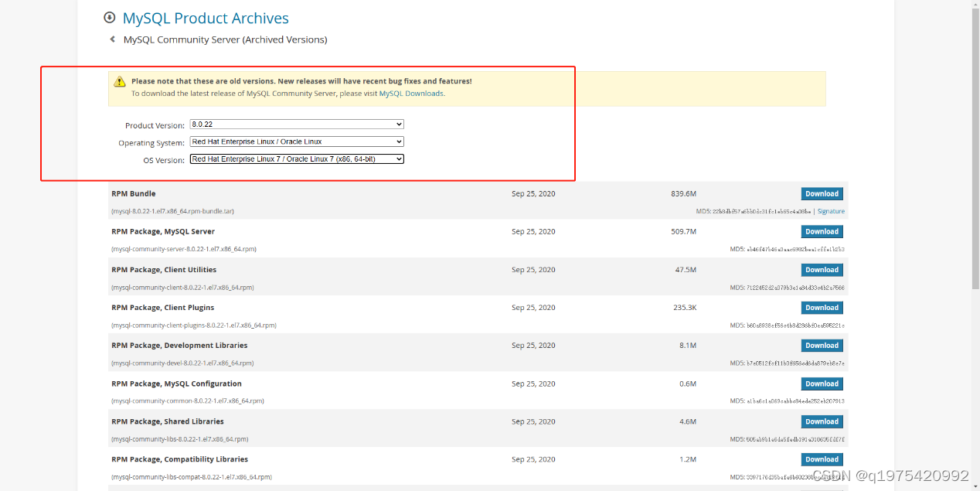
Task: Download RPM Package, MySQL Server
Action: pos(822,232)
